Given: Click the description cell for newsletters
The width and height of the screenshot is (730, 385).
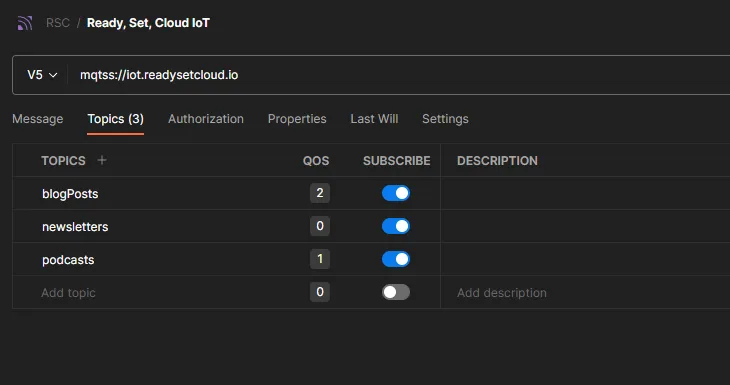Looking at the screenshot, I should coord(585,226).
